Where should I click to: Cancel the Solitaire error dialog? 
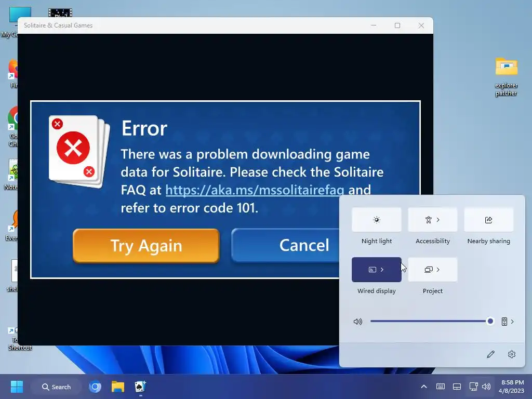[286, 246]
